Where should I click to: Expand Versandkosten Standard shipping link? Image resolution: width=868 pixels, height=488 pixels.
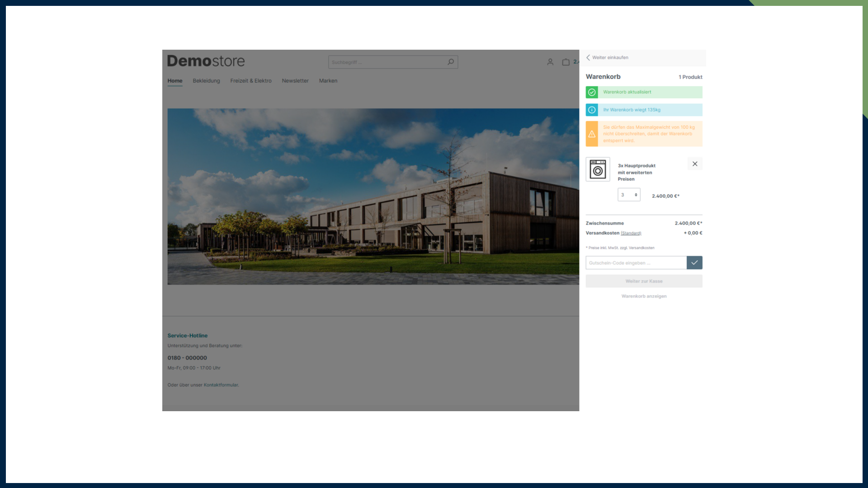pyautogui.click(x=631, y=233)
